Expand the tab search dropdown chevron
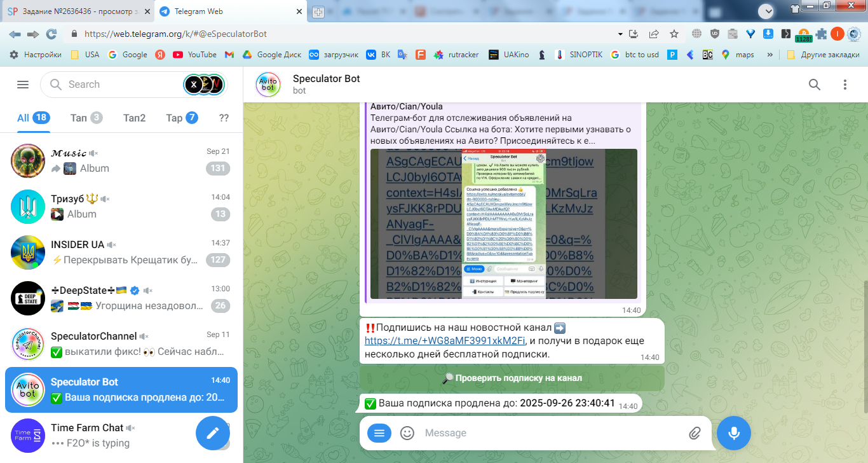 tap(767, 11)
